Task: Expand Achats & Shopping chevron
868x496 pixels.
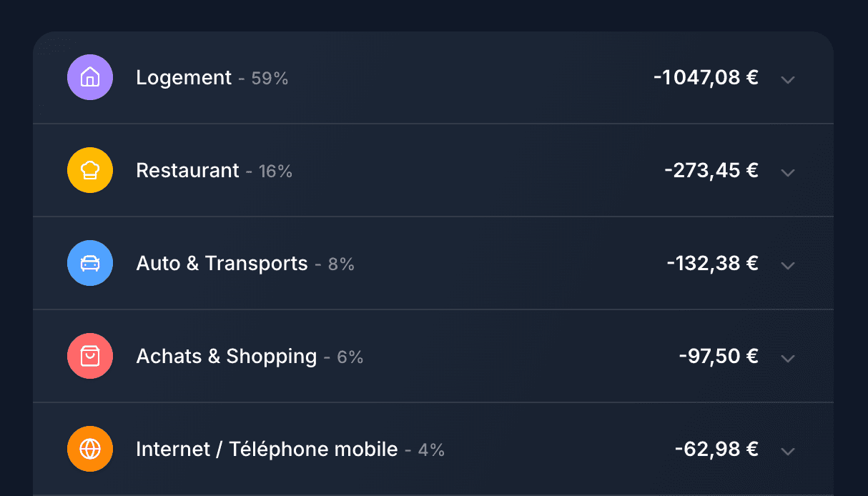Action: 788,358
